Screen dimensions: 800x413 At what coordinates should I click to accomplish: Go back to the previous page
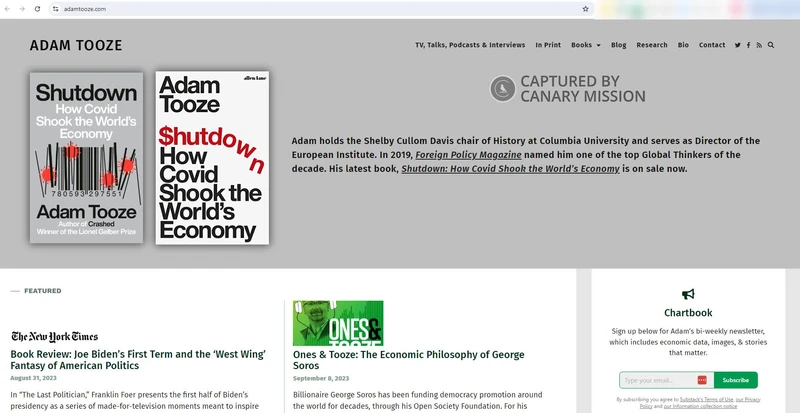click(x=7, y=8)
